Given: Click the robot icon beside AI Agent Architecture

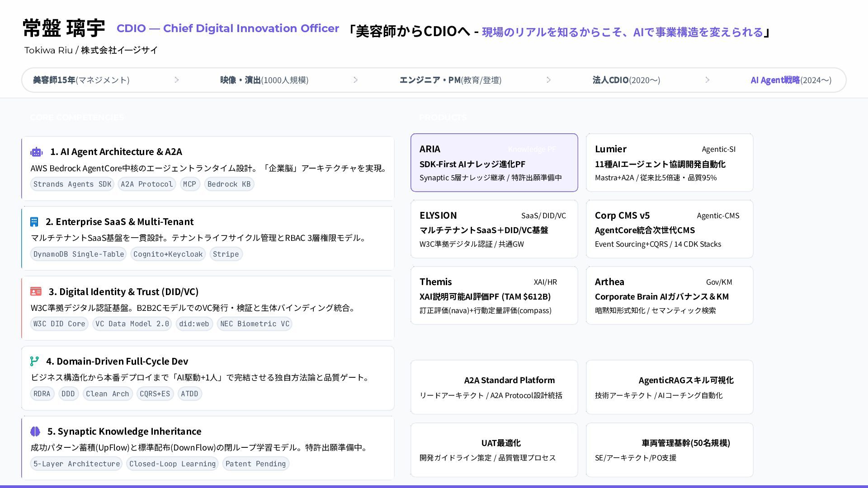Looking at the screenshot, I should [x=37, y=152].
